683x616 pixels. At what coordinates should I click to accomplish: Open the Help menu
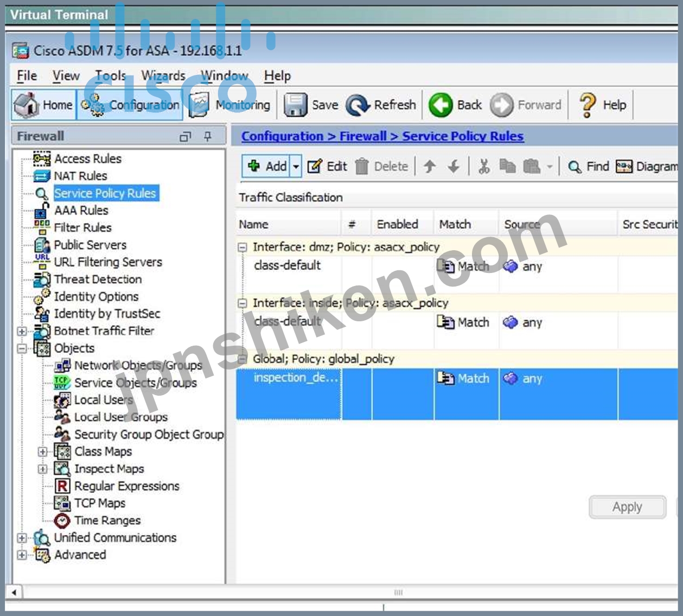(x=277, y=76)
